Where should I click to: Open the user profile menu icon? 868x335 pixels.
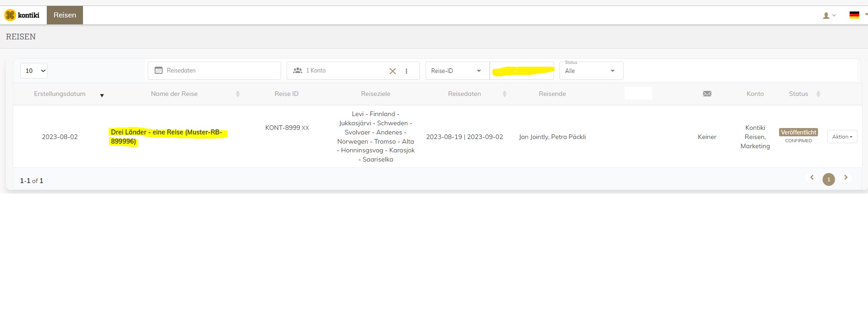click(828, 16)
